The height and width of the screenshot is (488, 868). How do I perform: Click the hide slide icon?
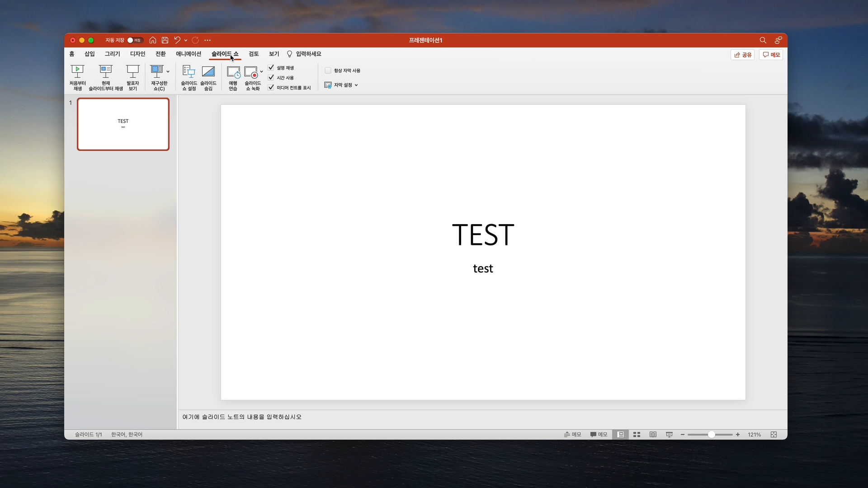pos(208,71)
